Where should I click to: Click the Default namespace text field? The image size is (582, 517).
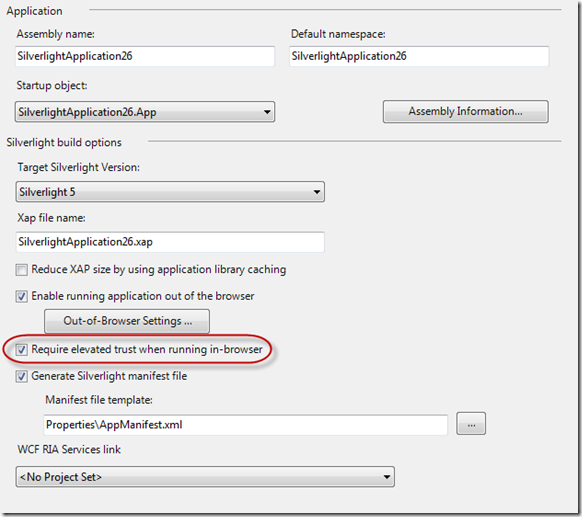[x=419, y=56]
